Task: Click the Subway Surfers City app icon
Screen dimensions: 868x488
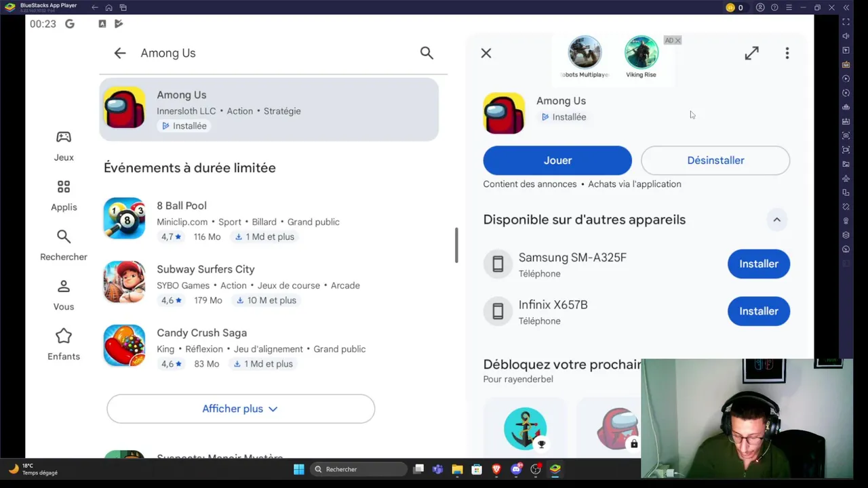Action: (x=124, y=282)
